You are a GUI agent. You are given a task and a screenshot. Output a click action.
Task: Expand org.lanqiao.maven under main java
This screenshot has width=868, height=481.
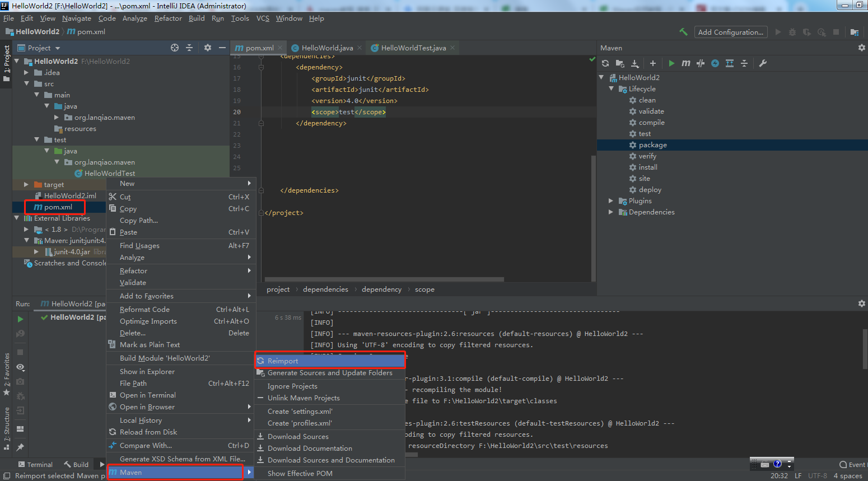click(x=57, y=117)
